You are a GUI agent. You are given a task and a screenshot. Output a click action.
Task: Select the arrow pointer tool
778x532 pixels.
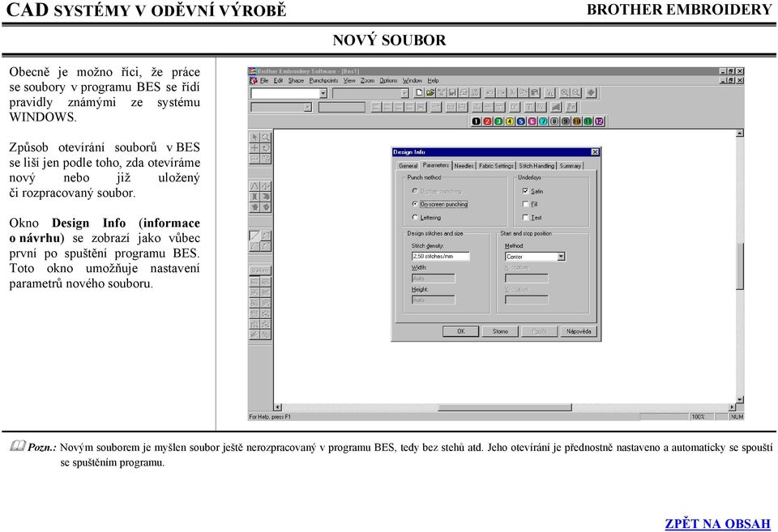pos(254,137)
